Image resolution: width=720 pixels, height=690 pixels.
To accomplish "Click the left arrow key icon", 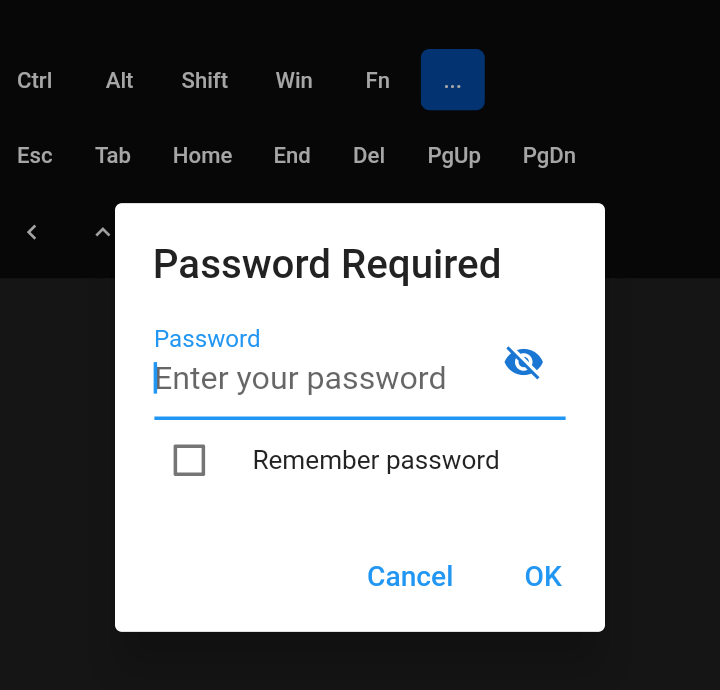I will [32, 232].
